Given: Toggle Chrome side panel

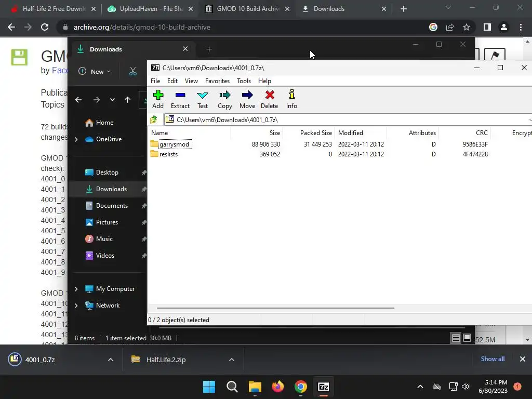Looking at the screenshot, I should click(x=487, y=27).
